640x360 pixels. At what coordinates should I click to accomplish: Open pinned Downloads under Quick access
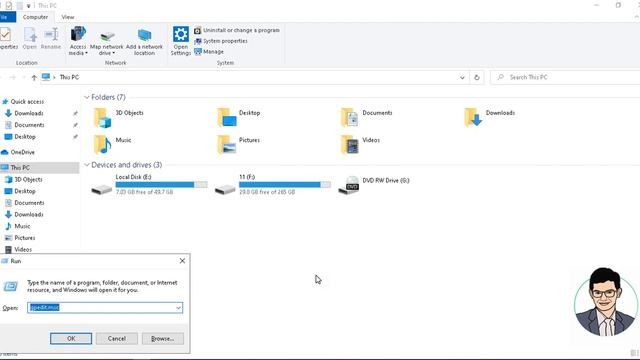coord(29,113)
